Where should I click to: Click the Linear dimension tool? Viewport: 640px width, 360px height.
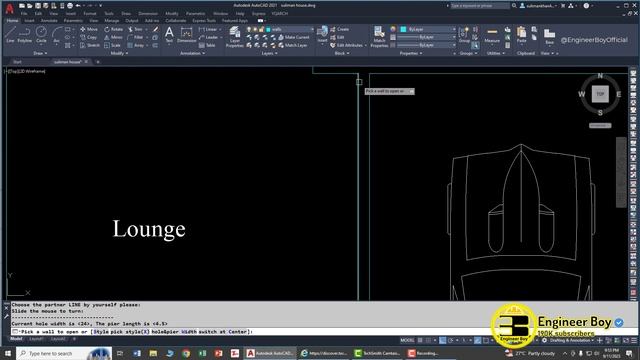[208, 29]
